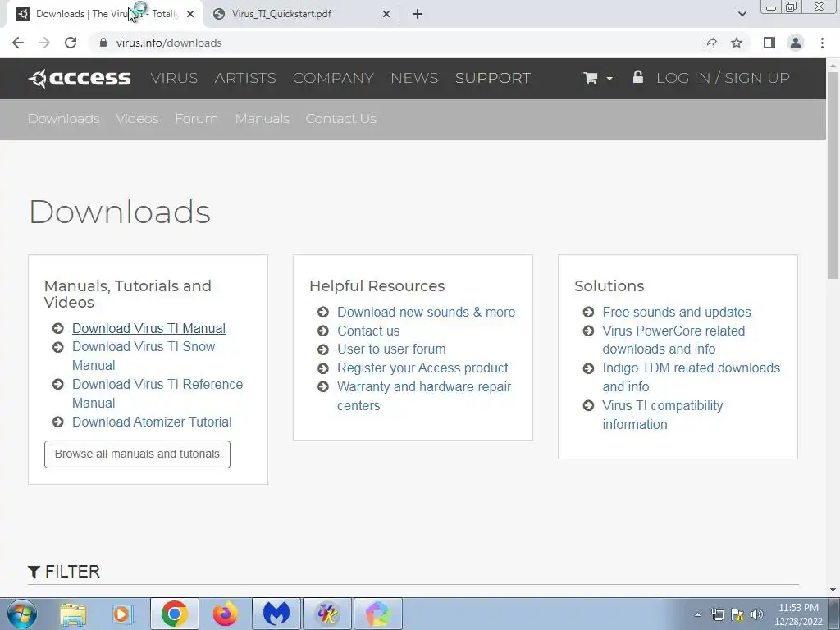Click the taskbar clock showing 11:53 PM
Screen dimensions: 840x630
point(798,614)
